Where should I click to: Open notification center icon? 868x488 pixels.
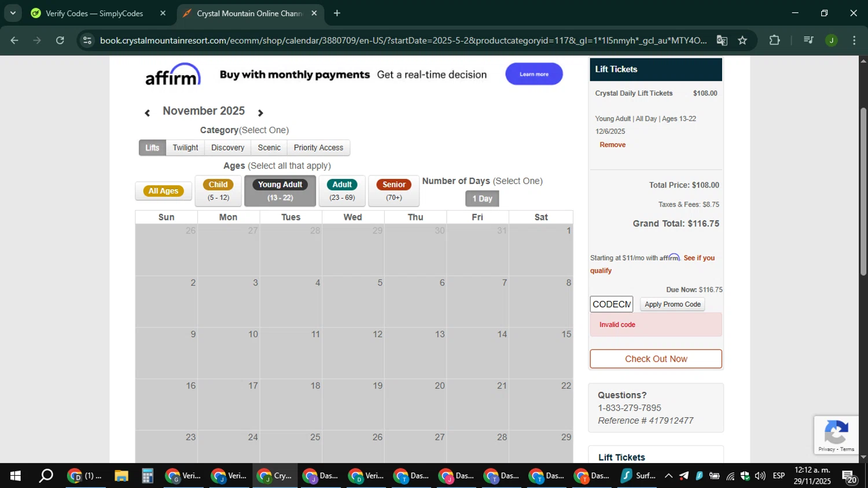849,477
